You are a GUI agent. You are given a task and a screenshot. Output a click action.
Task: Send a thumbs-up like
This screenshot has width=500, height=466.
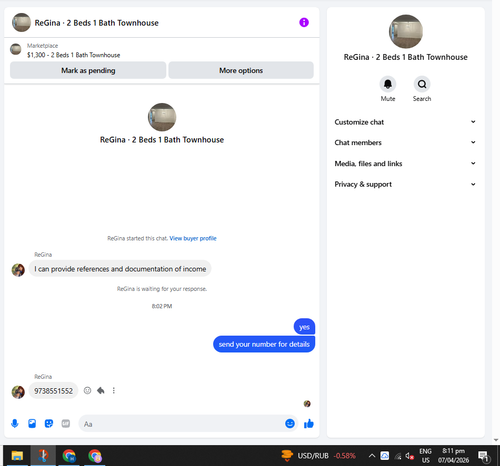pyautogui.click(x=309, y=423)
